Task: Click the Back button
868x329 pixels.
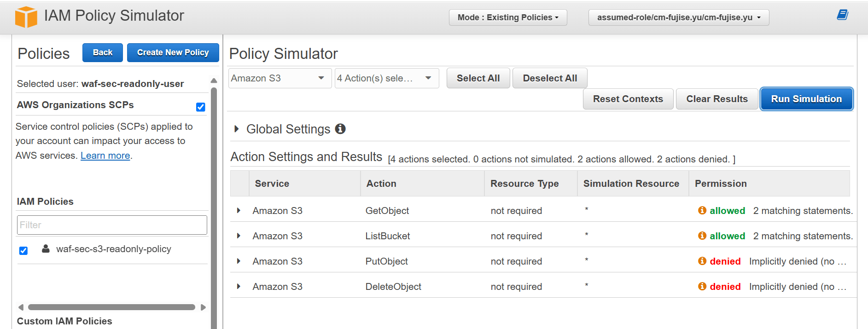Action: (103, 52)
